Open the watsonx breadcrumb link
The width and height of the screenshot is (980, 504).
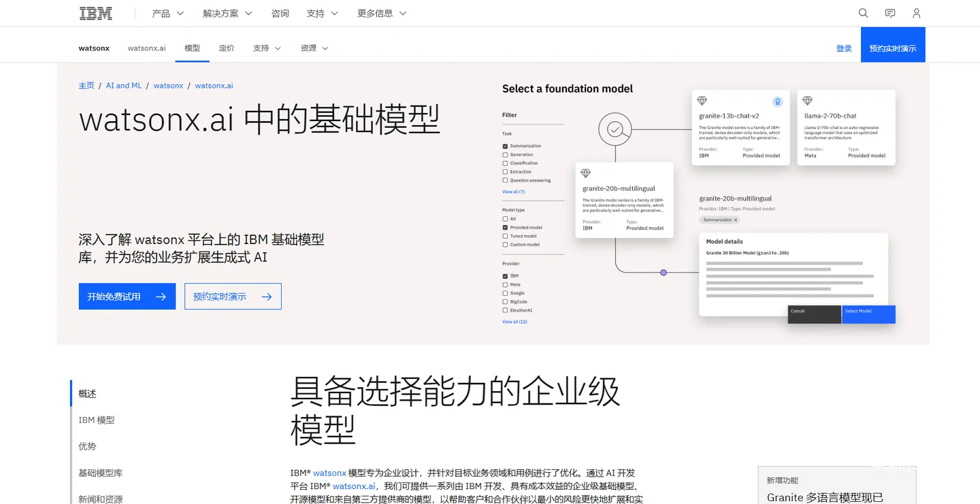coord(168,86)
